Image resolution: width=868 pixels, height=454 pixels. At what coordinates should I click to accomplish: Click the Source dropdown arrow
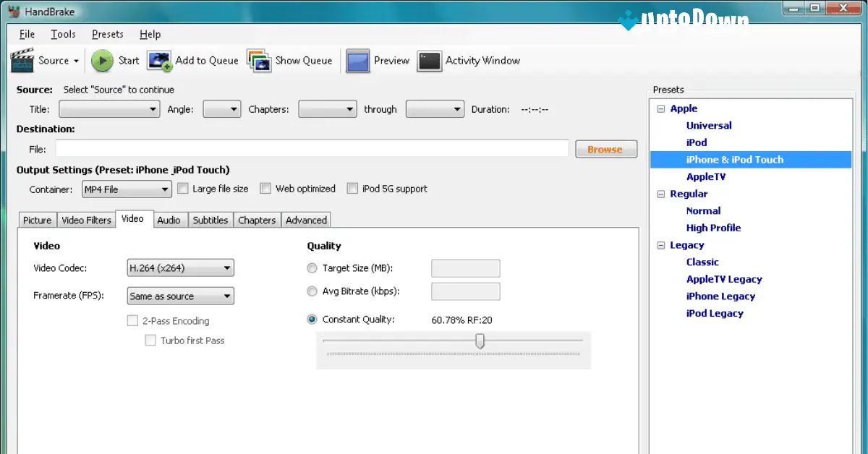[75, 61]
